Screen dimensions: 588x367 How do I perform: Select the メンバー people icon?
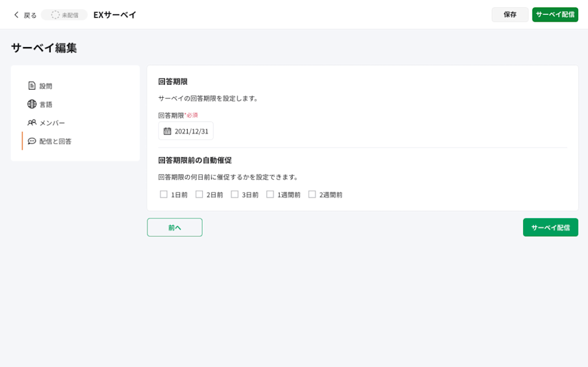[32, 122]
